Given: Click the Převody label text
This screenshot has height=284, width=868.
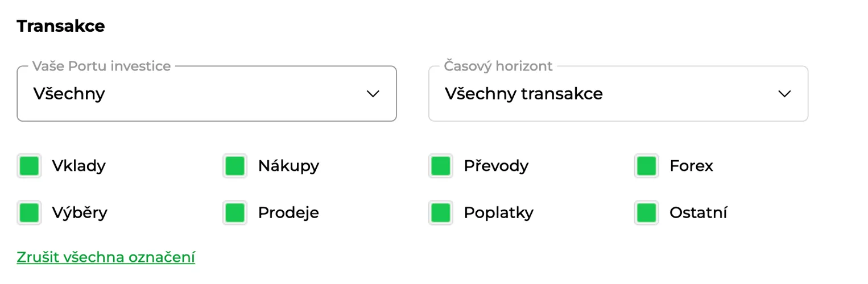Looking at the screenshot, I should 496,166.
